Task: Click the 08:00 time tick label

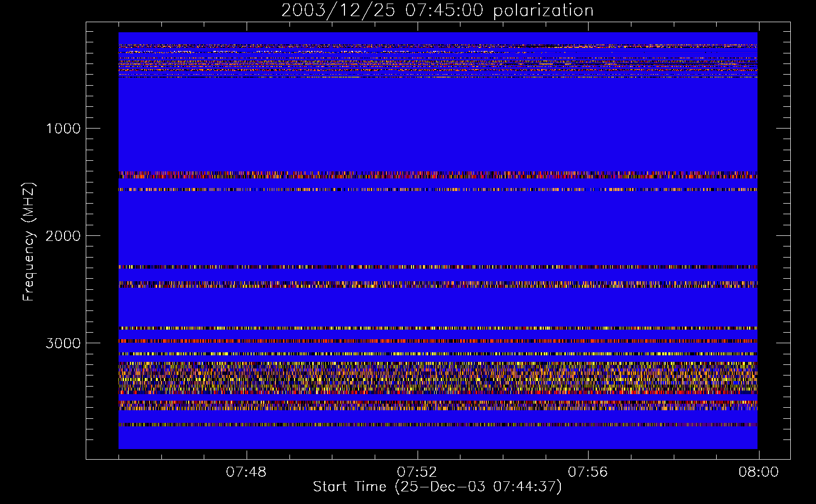Action: [759, 472]
